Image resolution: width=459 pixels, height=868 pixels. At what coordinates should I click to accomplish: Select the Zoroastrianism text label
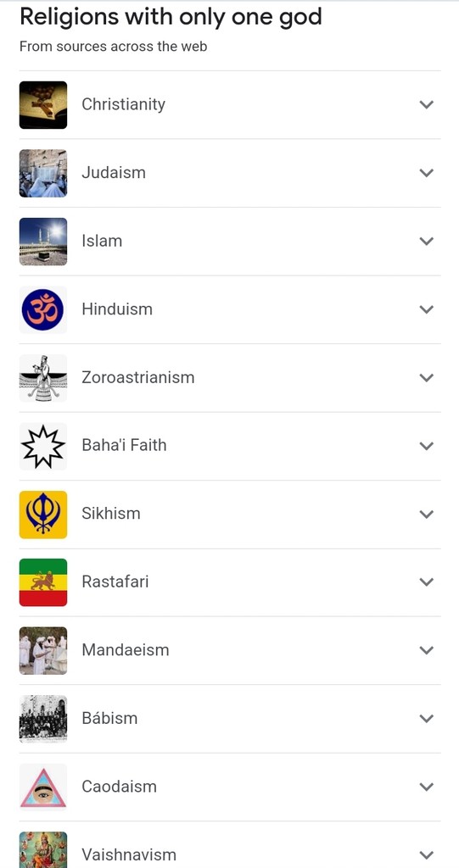click(138, 377)
